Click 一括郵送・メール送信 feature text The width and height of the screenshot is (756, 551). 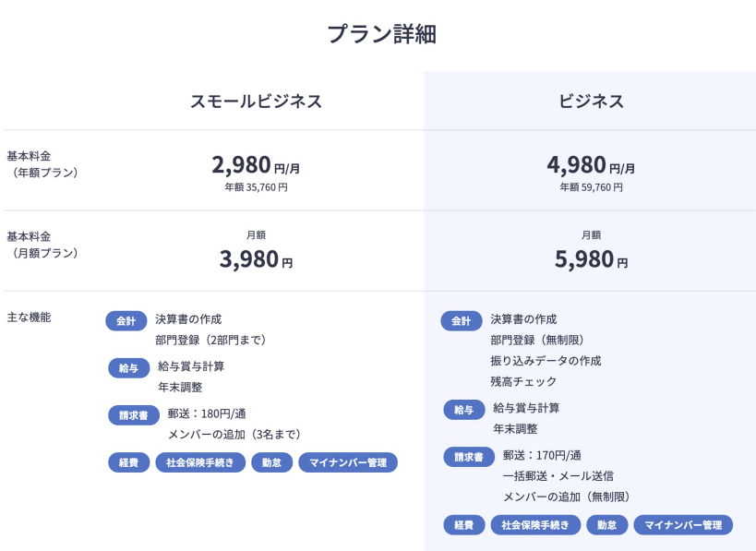pos(558,476)
